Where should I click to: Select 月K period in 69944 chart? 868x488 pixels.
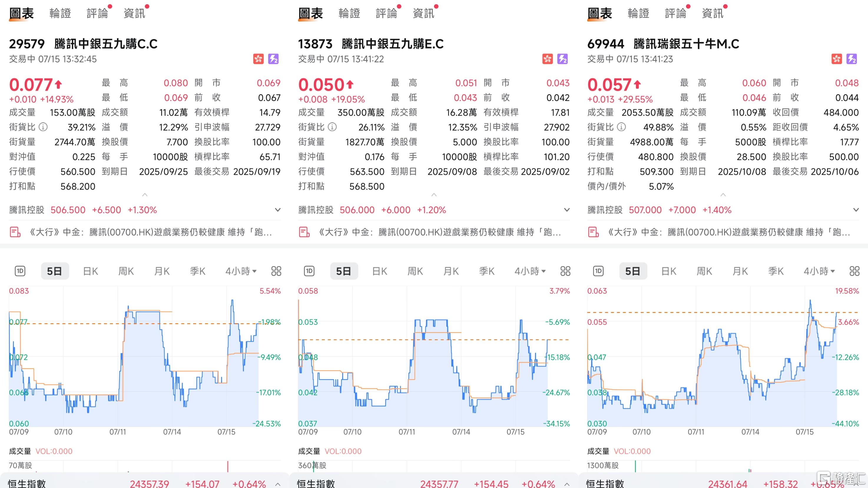[740, 271]
